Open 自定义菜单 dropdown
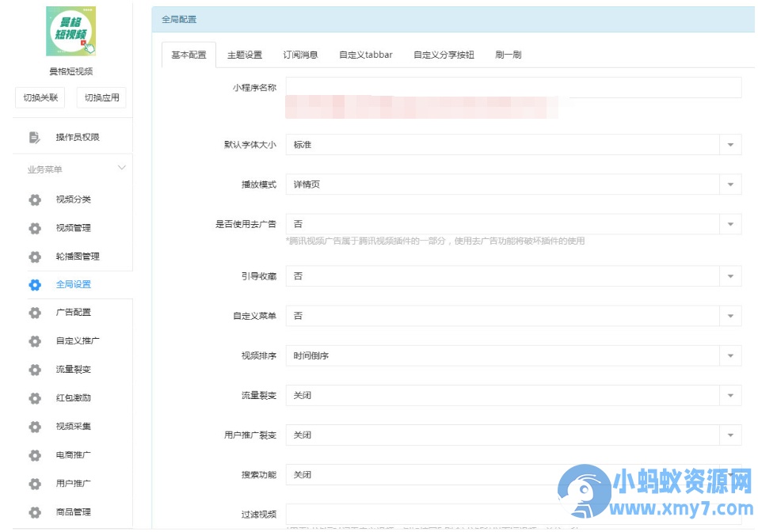Viewport: 758px width, 532px height. (513, 316)
